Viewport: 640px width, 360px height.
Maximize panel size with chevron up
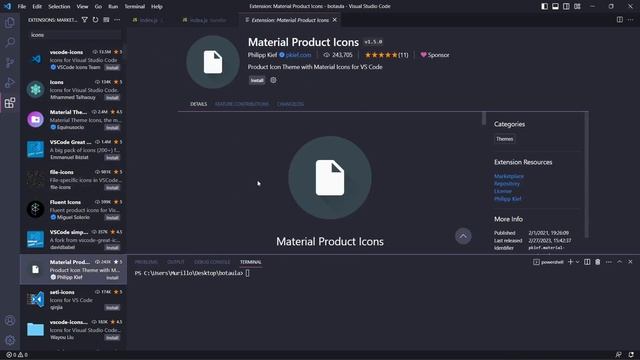click(619, 262)
